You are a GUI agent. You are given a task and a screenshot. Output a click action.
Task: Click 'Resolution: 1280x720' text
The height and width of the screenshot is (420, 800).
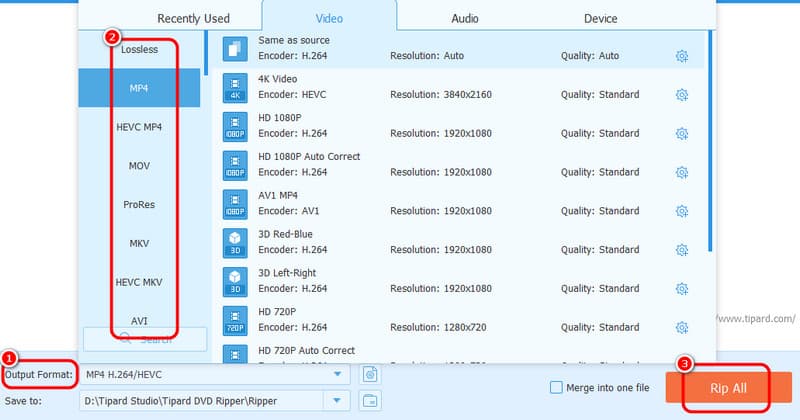pyautogui.click(x=438, y=327)
